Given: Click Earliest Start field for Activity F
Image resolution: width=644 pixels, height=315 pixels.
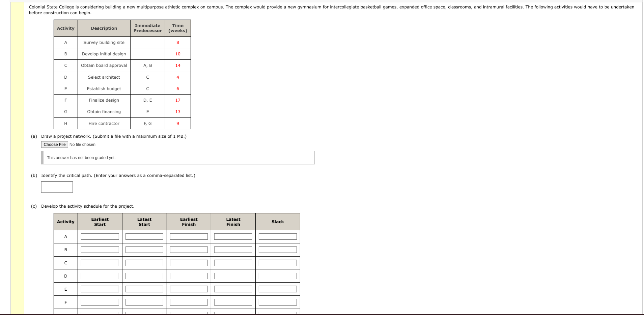Looking at the screenshot, I should 100,302.
